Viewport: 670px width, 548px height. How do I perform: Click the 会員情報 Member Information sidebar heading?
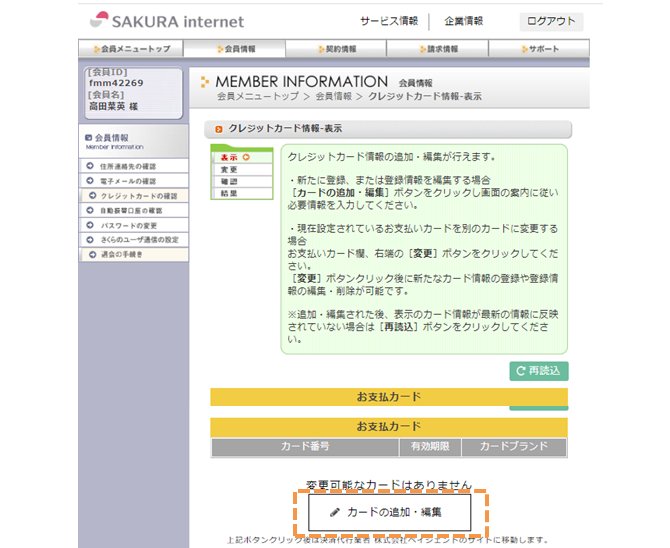133,141
